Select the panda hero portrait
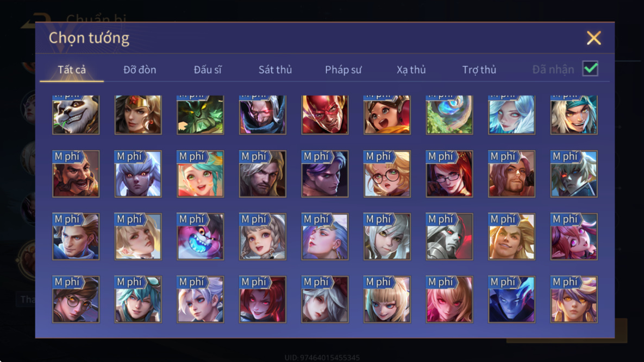Viewport: 644px width, 362px height. pyautogui.click(x=76, y=115)
